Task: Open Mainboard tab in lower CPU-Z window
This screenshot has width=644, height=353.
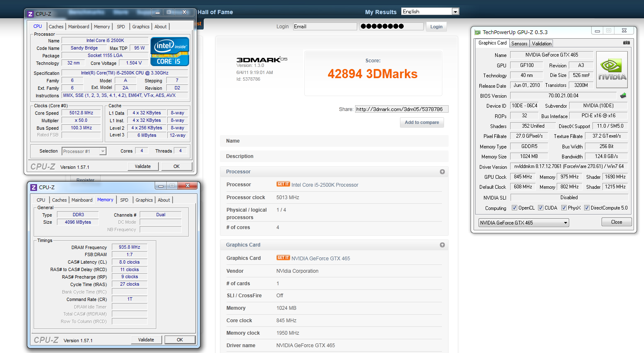Action: click(x=82, y=200)
